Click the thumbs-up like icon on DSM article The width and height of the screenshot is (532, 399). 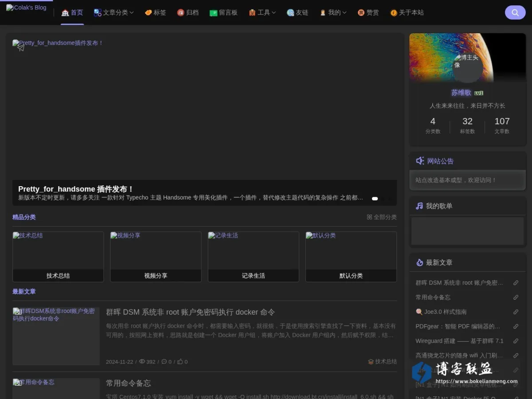click(x=180, y=361)
